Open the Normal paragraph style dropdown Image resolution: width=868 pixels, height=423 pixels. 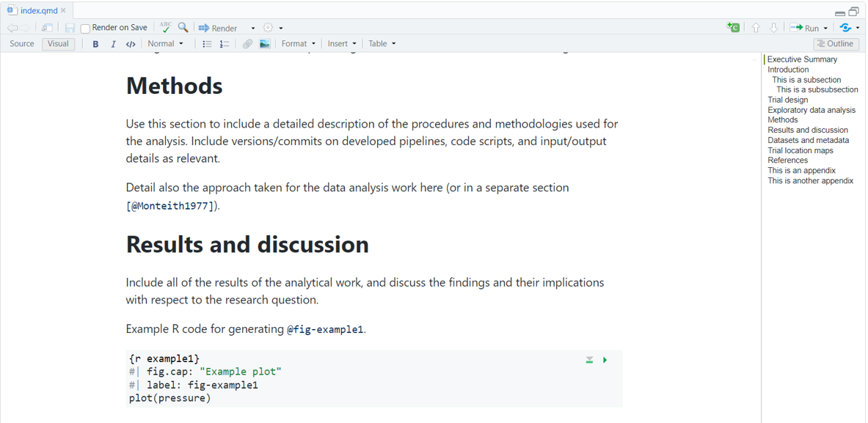(165, 44)
